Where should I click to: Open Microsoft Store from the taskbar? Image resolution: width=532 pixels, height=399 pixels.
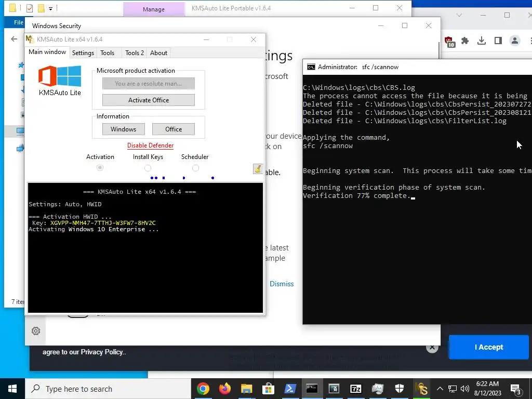click(268, 389)
